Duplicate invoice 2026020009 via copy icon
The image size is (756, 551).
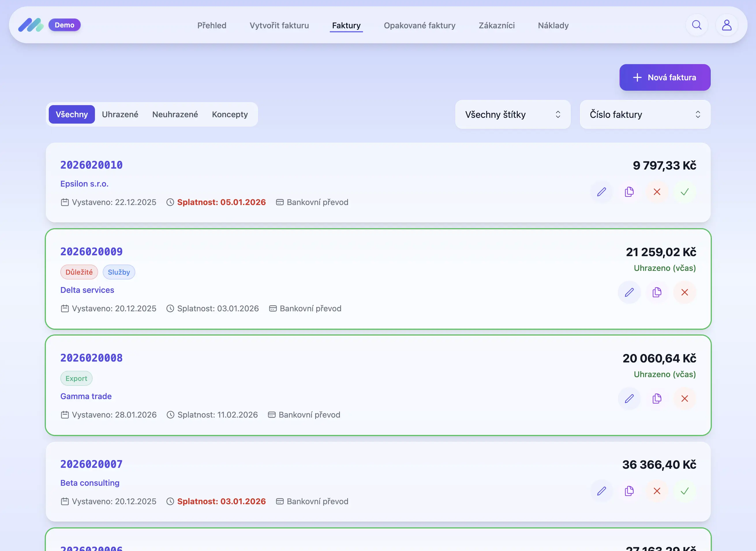(x=657, y=292)
